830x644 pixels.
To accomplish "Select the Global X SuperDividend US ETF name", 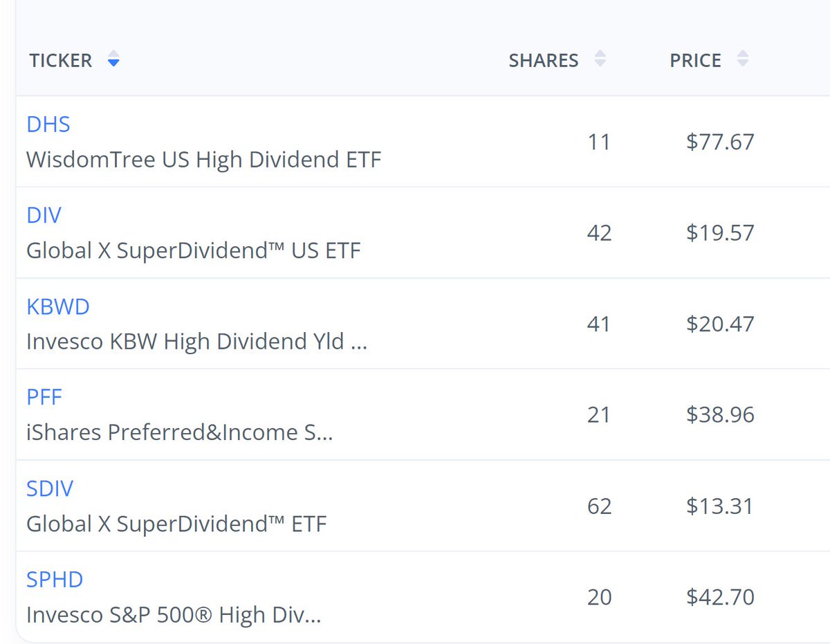I will pos(194,250).
